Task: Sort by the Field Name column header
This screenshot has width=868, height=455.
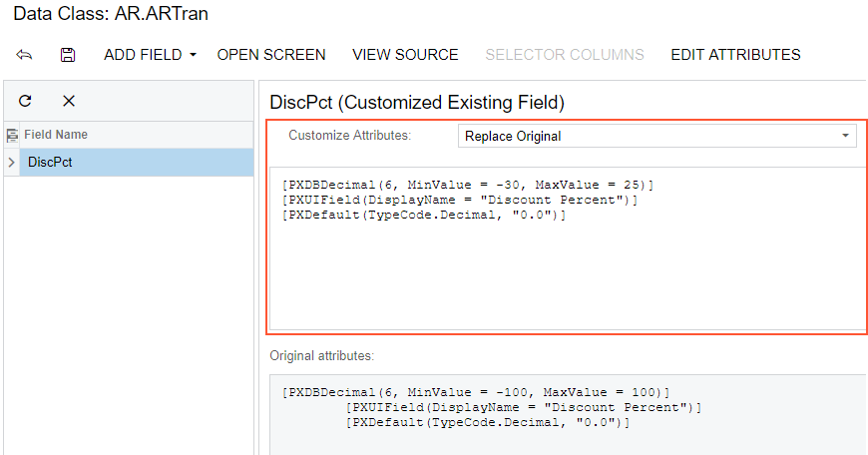Action: (x=56, y=135)
